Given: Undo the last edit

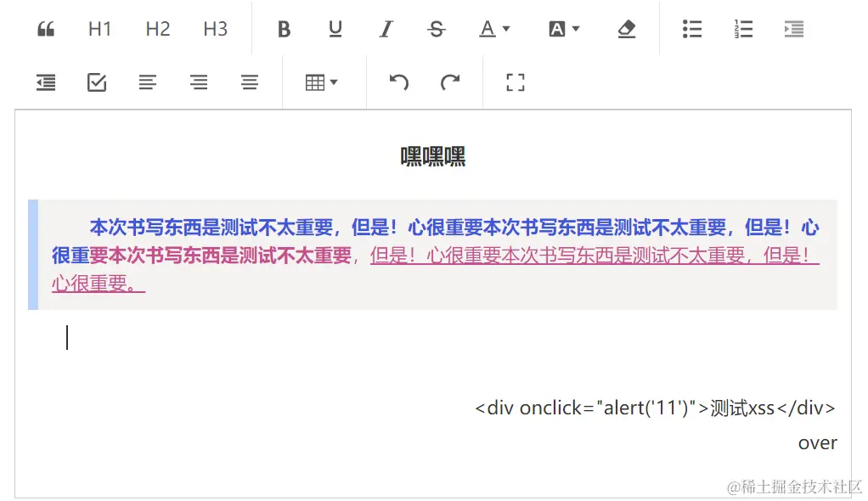Looking at the screenshot, I should [x=399, y=82].
